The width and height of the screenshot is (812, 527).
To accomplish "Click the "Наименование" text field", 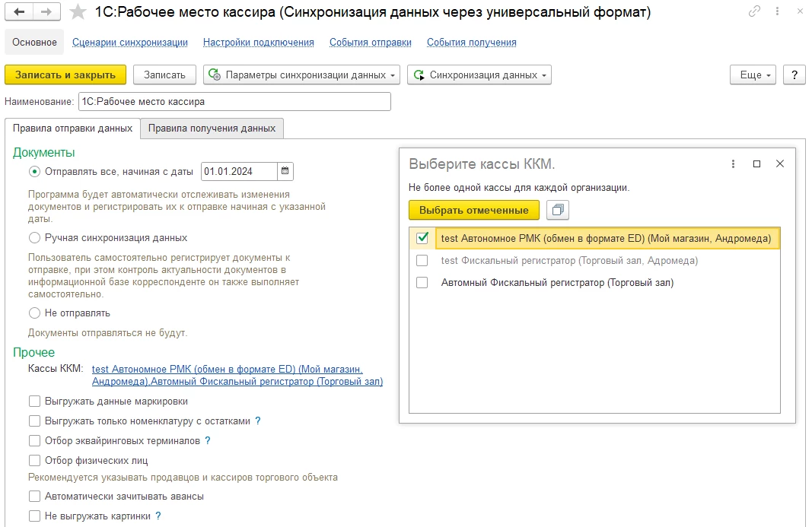I will [234, 101].
